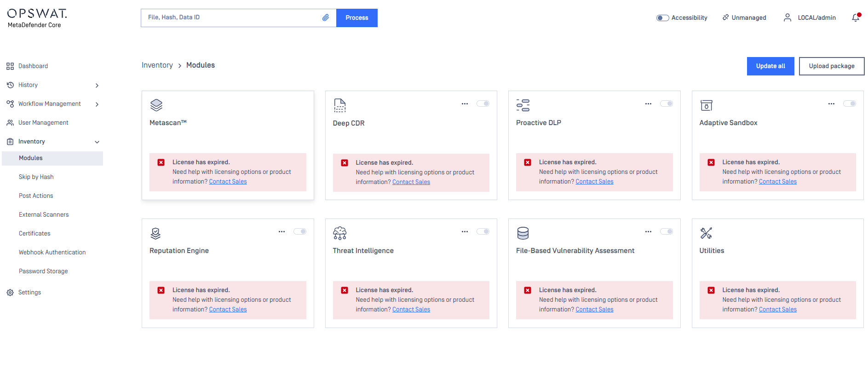Toggle the Accessibility switch

click(662, 18)
